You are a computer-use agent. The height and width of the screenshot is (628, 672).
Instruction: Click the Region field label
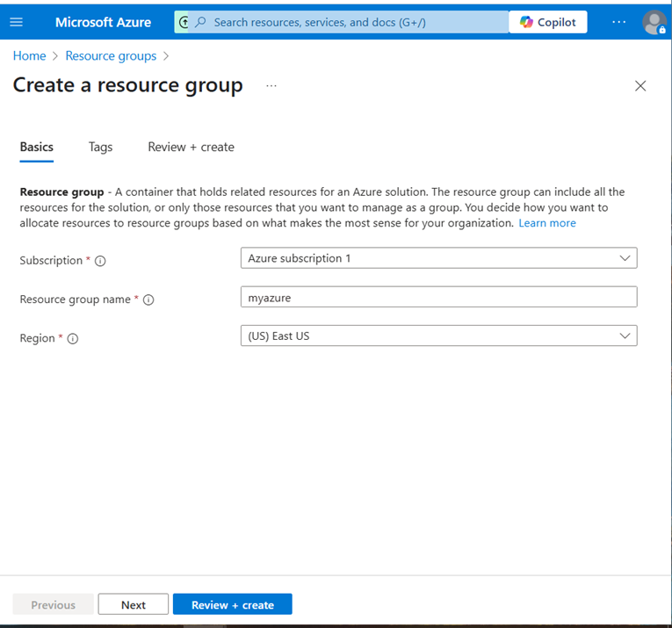[37, 338]
